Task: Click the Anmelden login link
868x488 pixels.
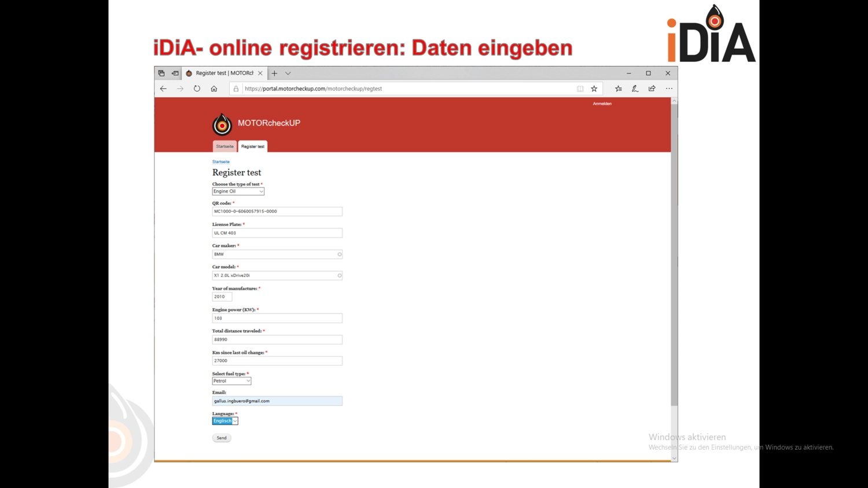Action: (602, 103)
